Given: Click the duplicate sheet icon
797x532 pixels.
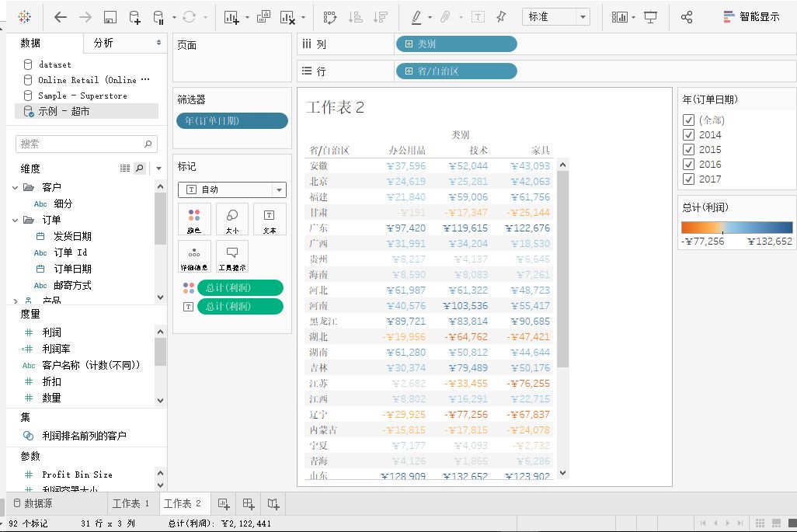Looking at the screenshot, I should tap(263, 17).
